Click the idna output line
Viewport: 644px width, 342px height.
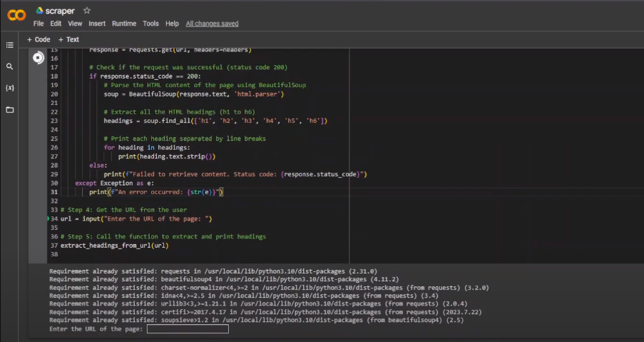point(244,296)
